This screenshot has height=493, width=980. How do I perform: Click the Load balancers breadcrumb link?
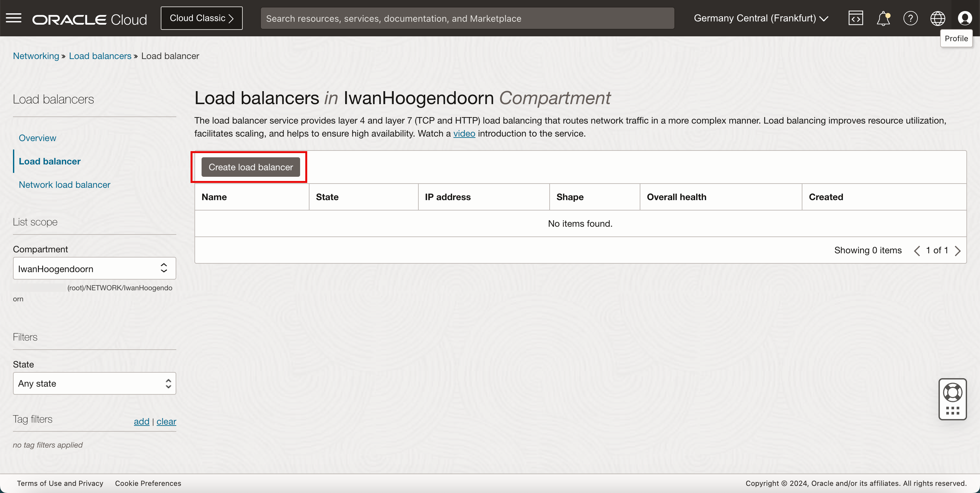tap(100, 56)
